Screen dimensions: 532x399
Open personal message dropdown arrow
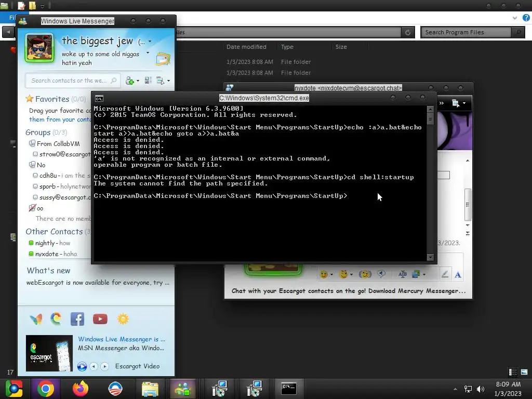point(148,53)
